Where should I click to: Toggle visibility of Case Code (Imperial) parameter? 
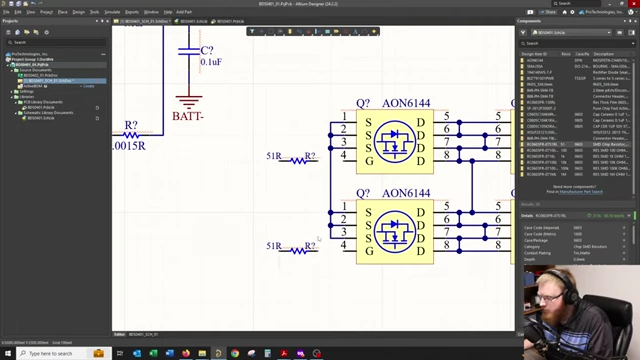pos(624,228)
